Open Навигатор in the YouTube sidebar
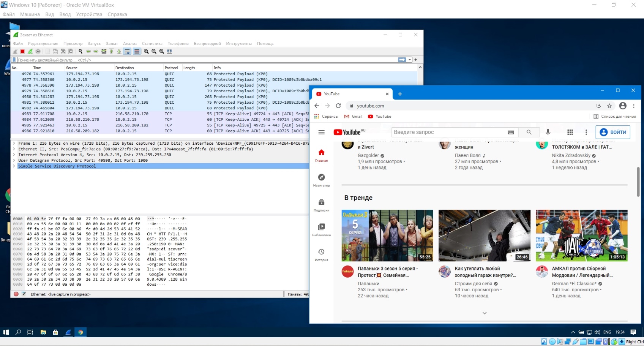 tap(321, 180)
